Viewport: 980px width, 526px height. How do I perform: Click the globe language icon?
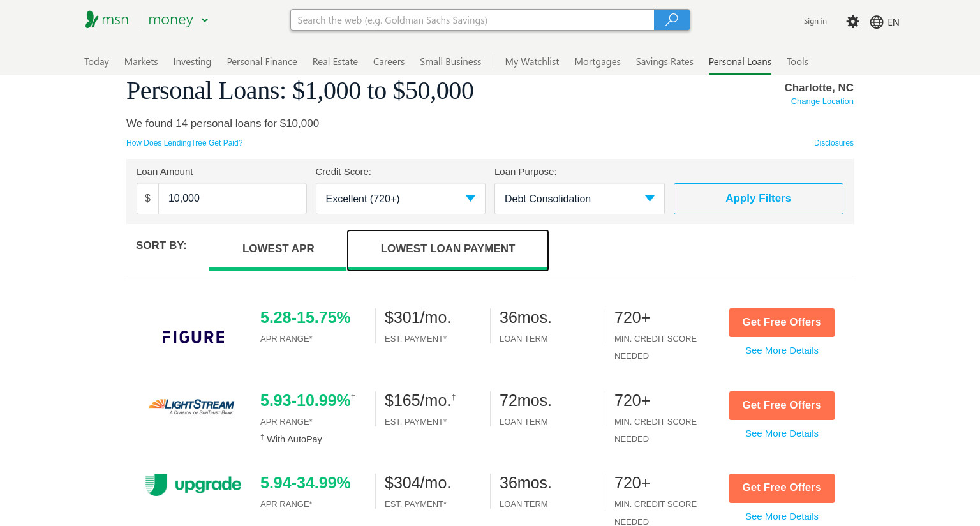[x=877, y=22]
